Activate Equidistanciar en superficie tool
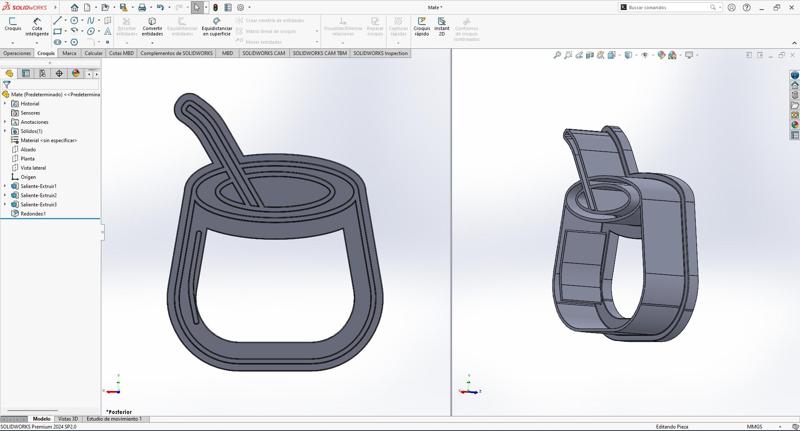Viewport: 800px width, 431px height. coord(217,25)
